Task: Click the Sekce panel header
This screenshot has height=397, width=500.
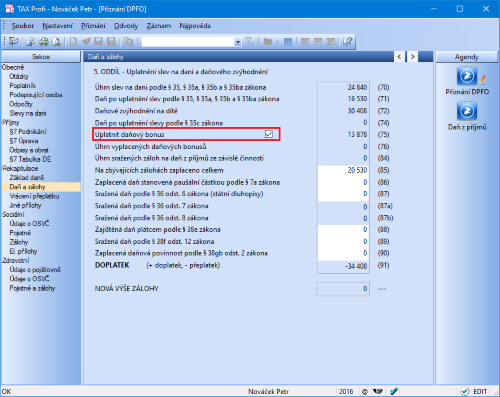Action: (41, 57)
